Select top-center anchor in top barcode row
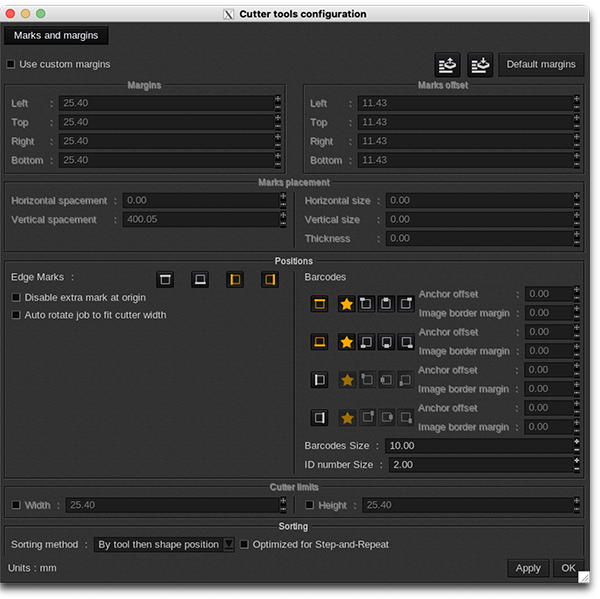Image resolution: width=600 pixels, height=599 pixels. click(x=386, y=304)
